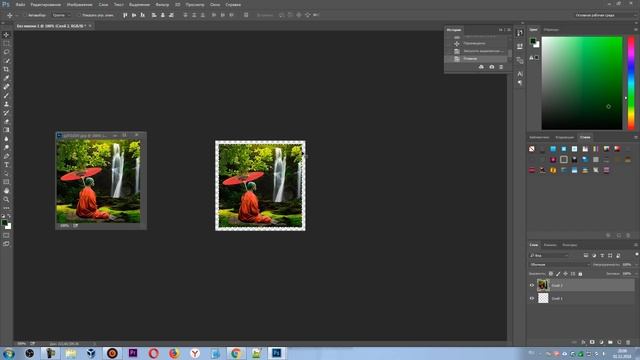Open Premiere Pro from the taskbar
The width and height of the screenshot is (640, 360).
[133, 353]
